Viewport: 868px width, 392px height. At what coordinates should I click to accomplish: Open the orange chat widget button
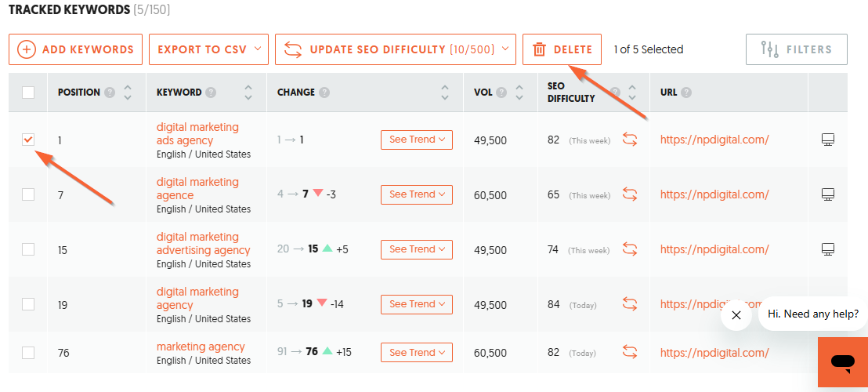click(843, 362)
